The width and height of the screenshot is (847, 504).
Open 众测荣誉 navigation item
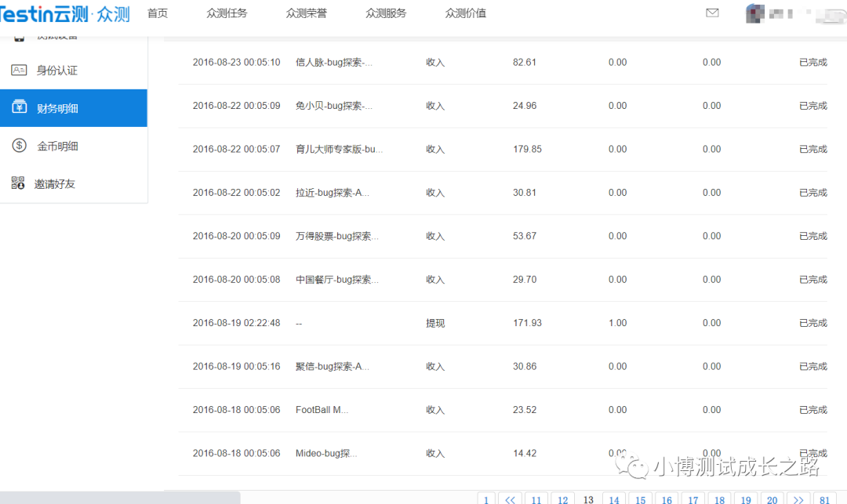tap(307, 13)
